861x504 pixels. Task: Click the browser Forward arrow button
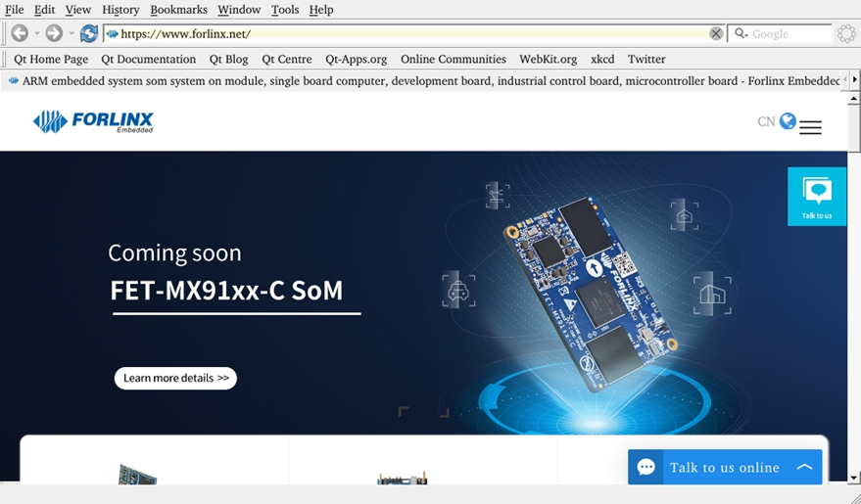coord(54,33)
